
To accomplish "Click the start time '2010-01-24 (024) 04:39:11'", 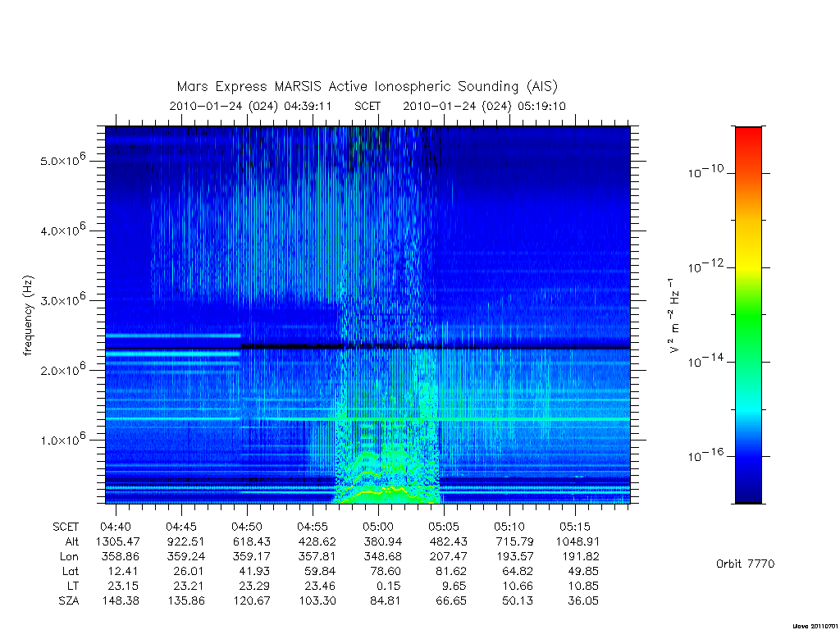I will point(251,106).
